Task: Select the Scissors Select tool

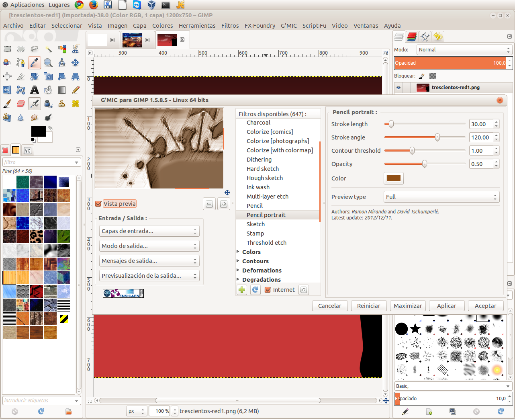Action: click(x=76, y=49)
